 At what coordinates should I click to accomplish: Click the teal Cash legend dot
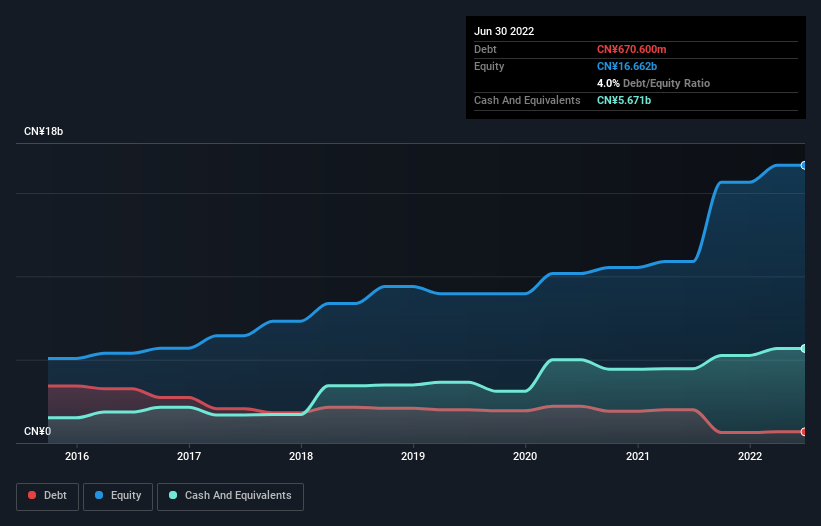coord(173,495)
